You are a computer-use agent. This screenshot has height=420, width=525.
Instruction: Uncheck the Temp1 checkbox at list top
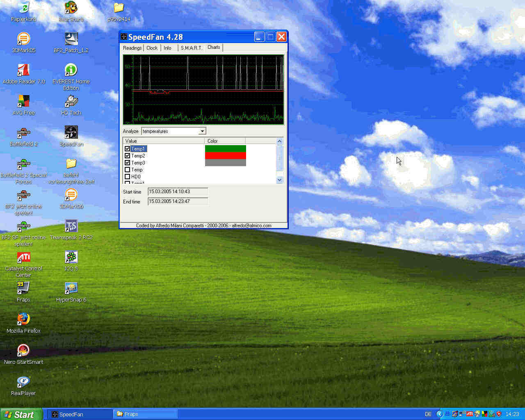coord(127,149)
